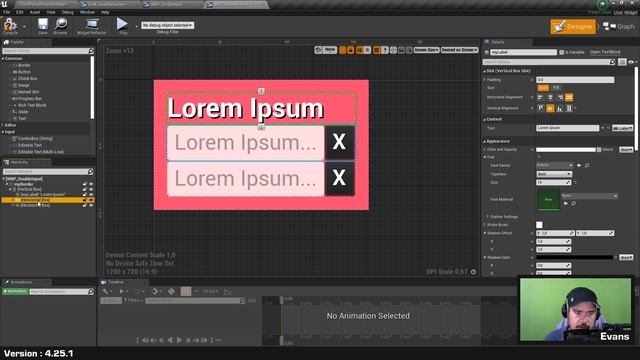Click the Shadow Color black swatch
Image resolution: width=640 pixels, height=360 pixels.
click(x=575, y=258)
